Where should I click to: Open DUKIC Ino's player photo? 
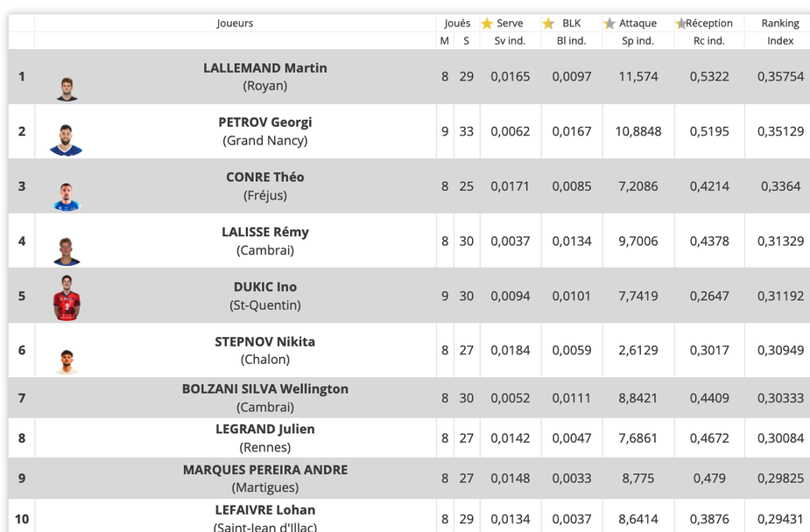click(x=67, y=297)
